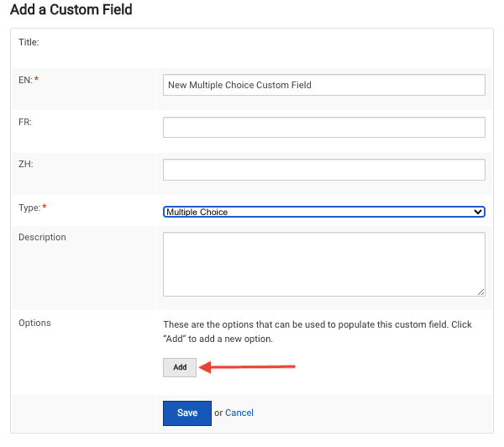Click the red required asterisk beside EN

(37, 80)
